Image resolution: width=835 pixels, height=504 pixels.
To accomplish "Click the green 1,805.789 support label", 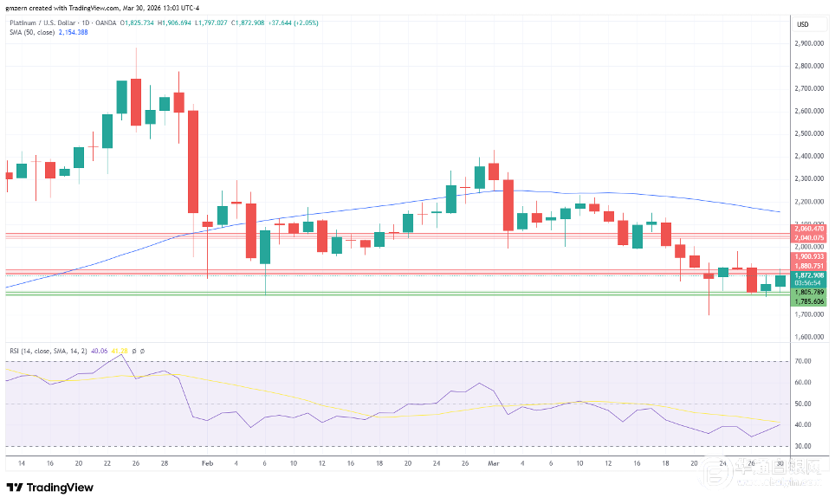I will click(x=809, y=293).
